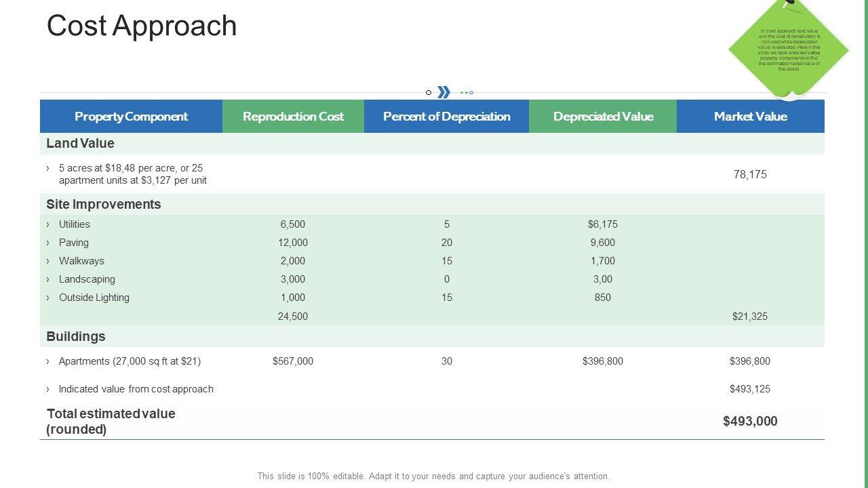Click the green sticky note text
Screen dimensions: 868x488
[789, 49]
